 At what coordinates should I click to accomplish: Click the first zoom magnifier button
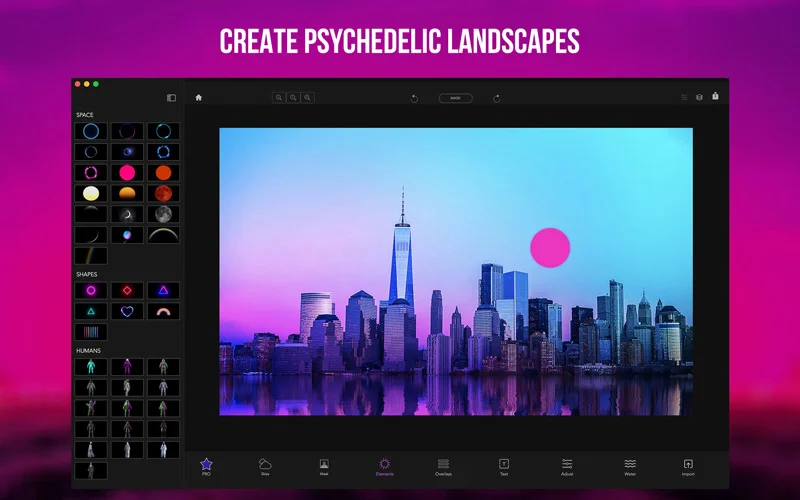pos(279,98)
